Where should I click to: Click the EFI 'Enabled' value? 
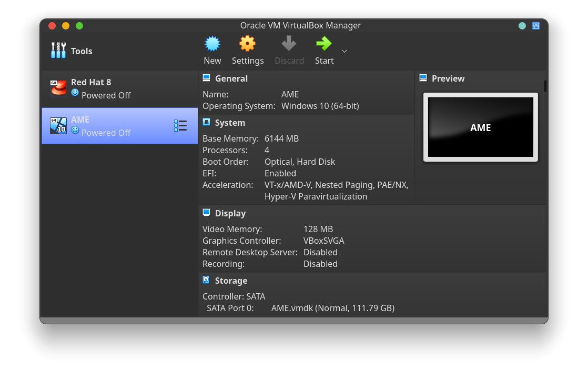(280, 173)
